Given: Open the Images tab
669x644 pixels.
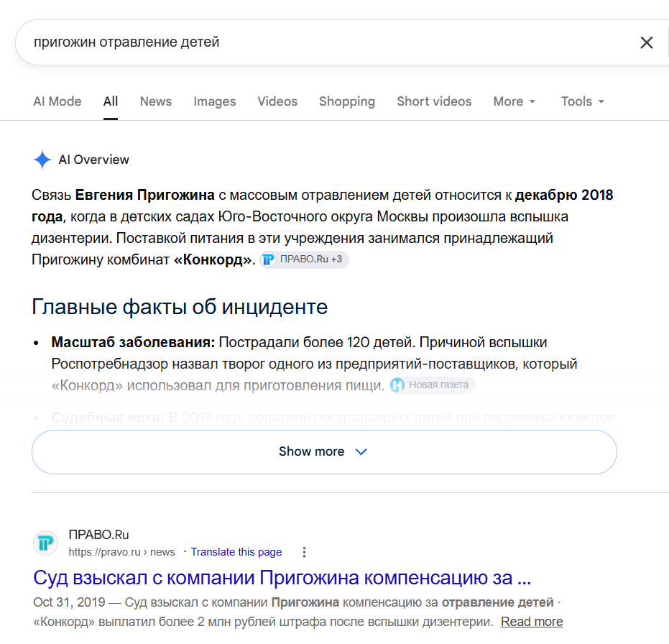Looking at the screenshot, I should pyautogui.click(x=215, y=101).
